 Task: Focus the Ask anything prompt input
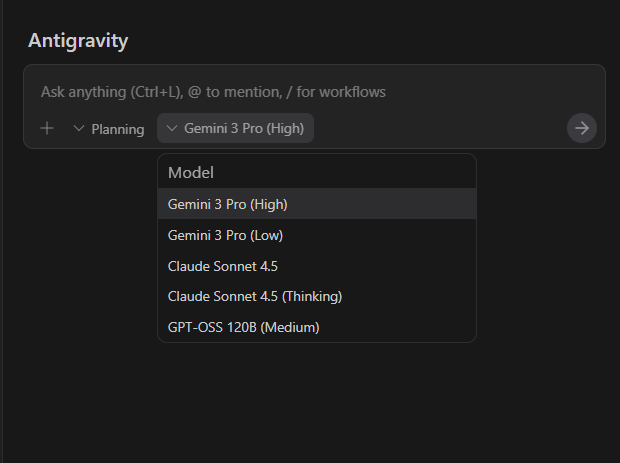(x=300, y=92)
